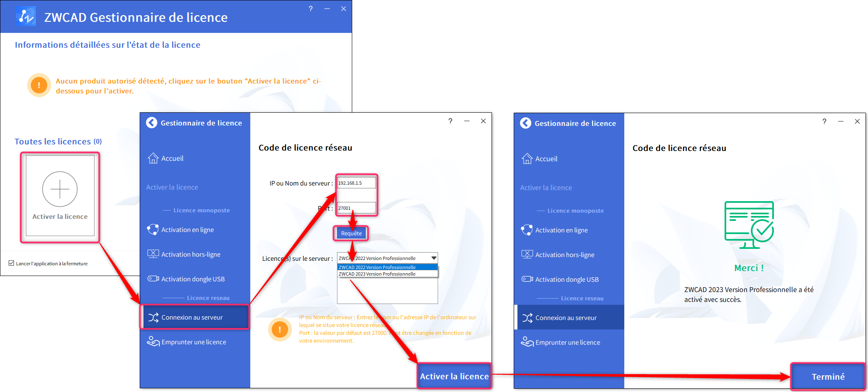This screenshot has width=868, height=392.
Task: Click the Port field showing 27001
Action: (356, 208)
